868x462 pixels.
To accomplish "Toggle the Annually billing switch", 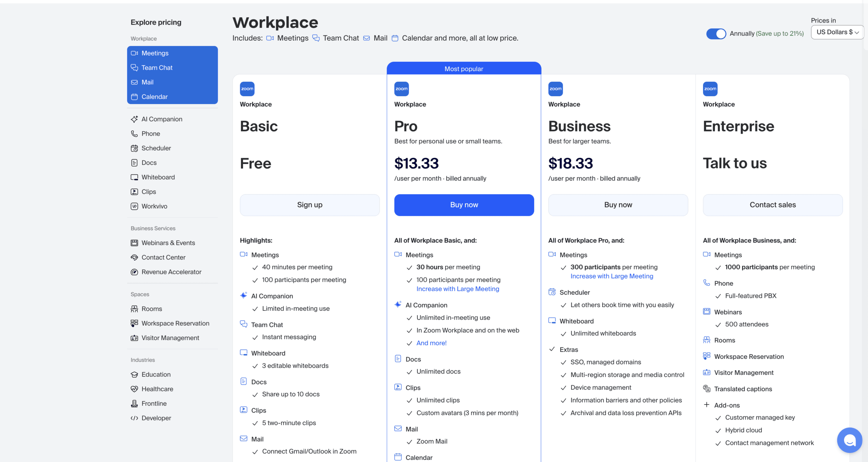I will [716, 34].
